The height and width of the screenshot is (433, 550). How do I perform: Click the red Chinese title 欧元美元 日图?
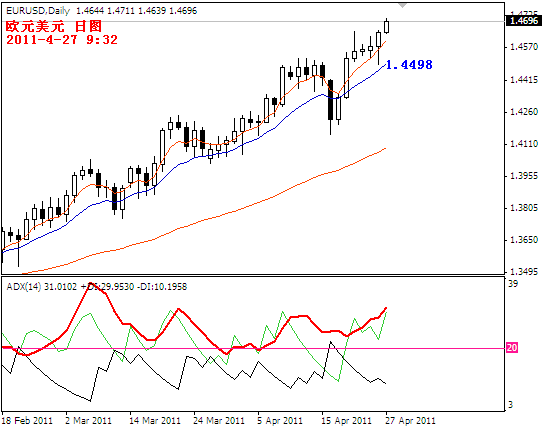pos(54,26)
